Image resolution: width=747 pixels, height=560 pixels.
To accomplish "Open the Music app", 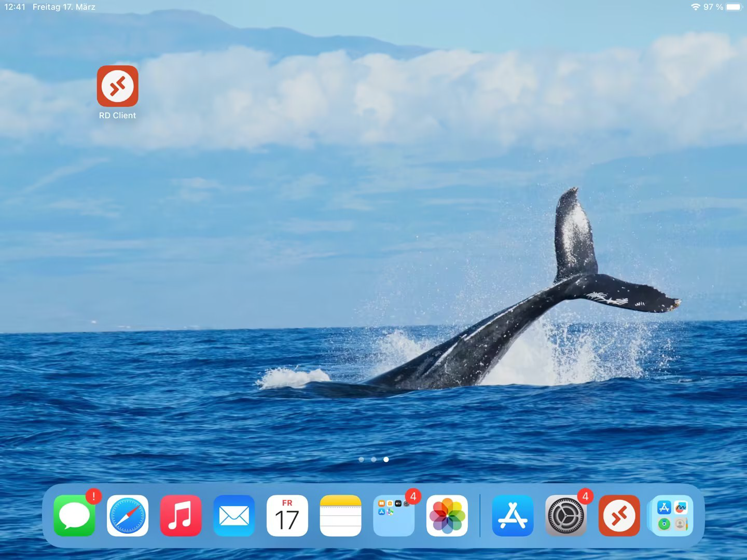I will tap(181, 515).
